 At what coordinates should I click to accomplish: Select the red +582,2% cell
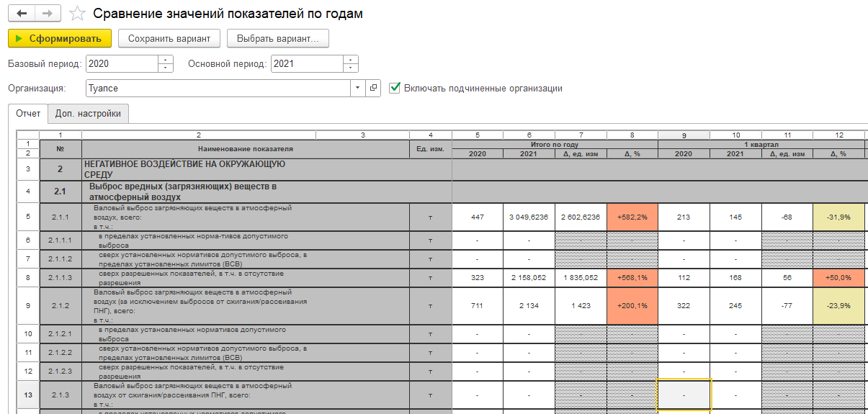click(x=632, y=217)
